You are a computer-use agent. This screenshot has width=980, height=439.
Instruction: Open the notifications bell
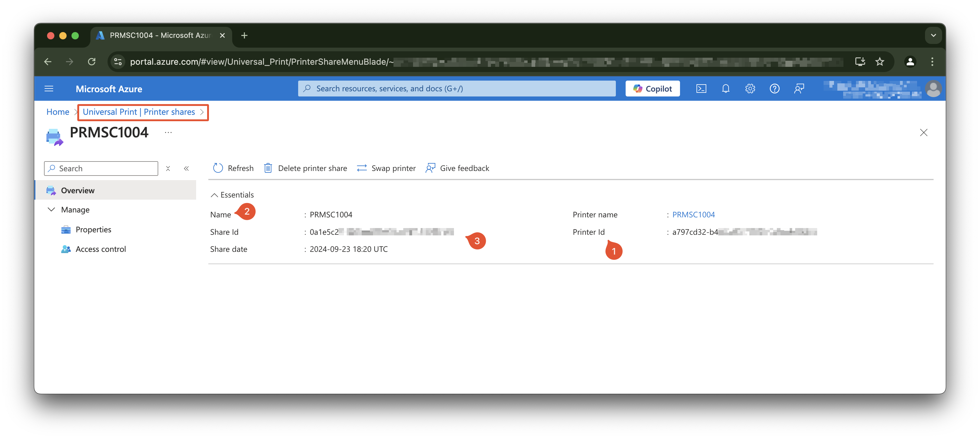[x=726, y=89]
